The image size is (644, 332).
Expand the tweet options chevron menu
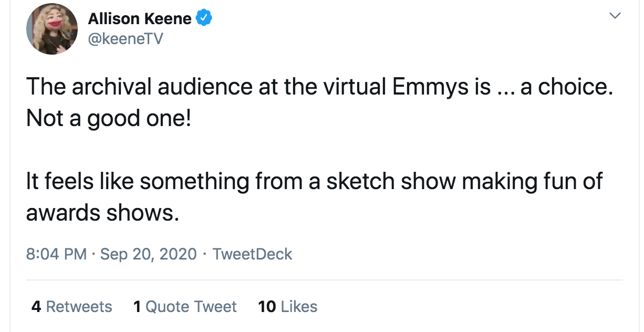(x=614, y=16)
